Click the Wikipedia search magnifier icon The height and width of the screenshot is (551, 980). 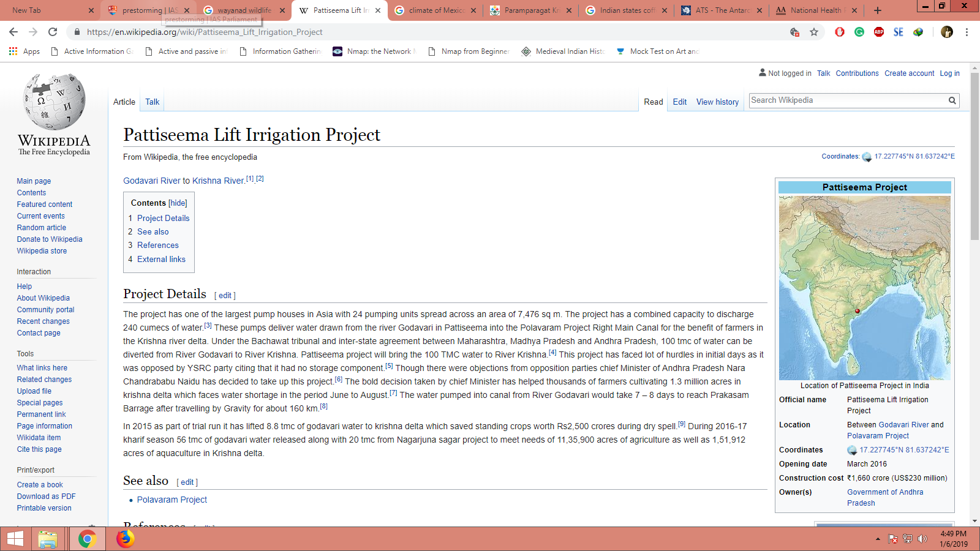(x=952, y=100)
